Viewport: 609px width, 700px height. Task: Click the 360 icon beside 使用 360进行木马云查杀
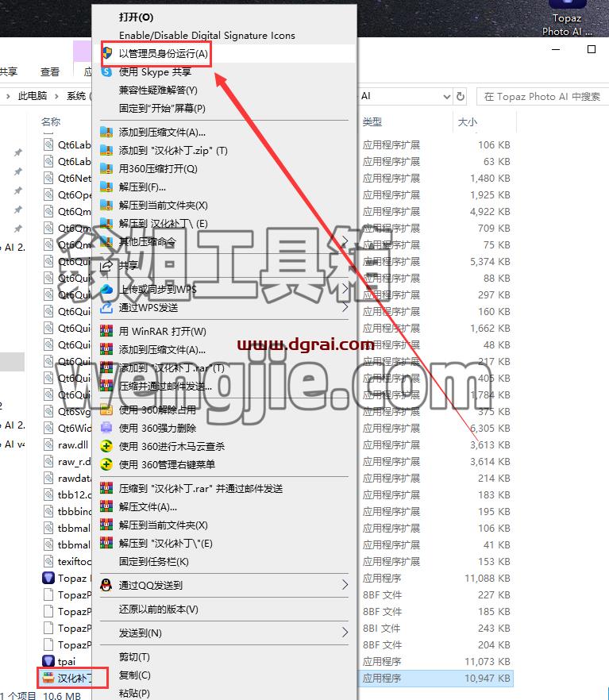[x=106, y=446]
